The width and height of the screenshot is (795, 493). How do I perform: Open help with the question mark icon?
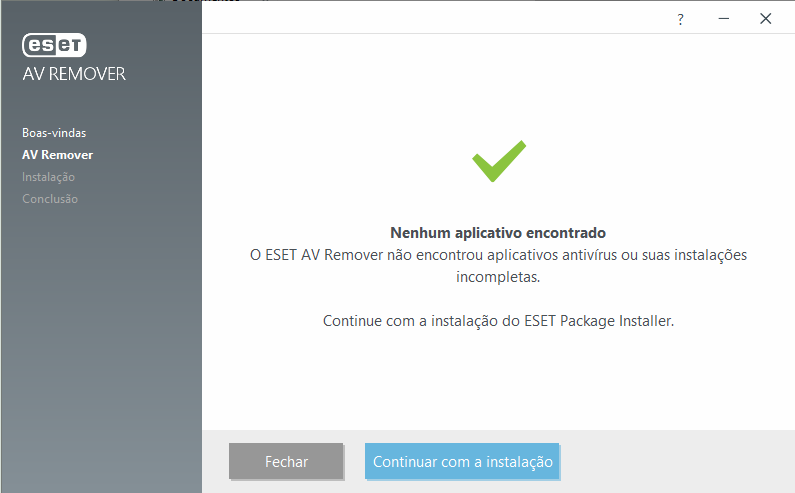680,19
